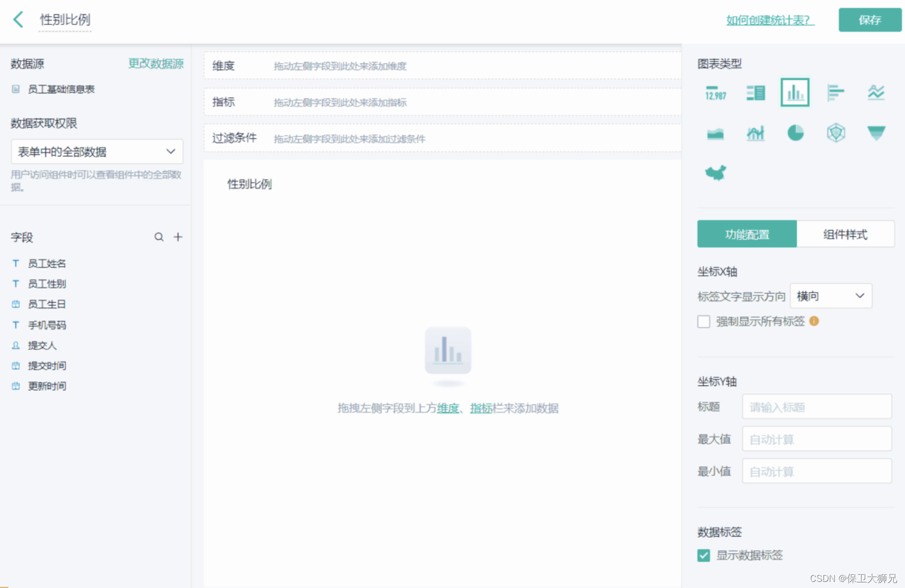Select the column chart type
This screenshot has height=588, width=905.
tap(795, 92)
